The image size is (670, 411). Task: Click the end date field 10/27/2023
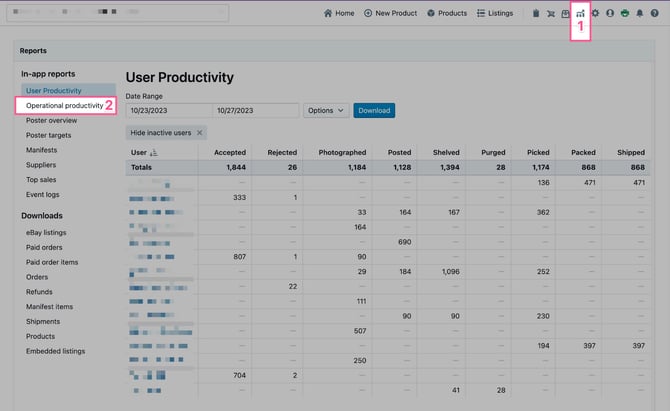click(x=255, y=110)
